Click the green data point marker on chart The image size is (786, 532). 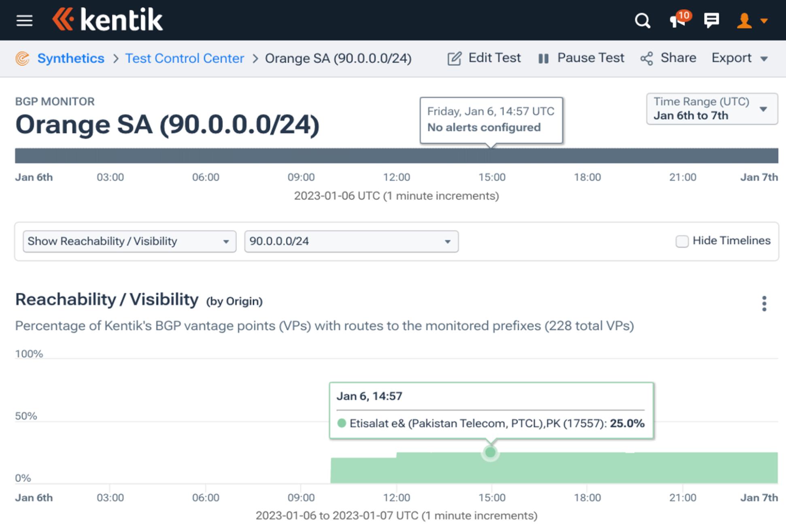point(490,452)
